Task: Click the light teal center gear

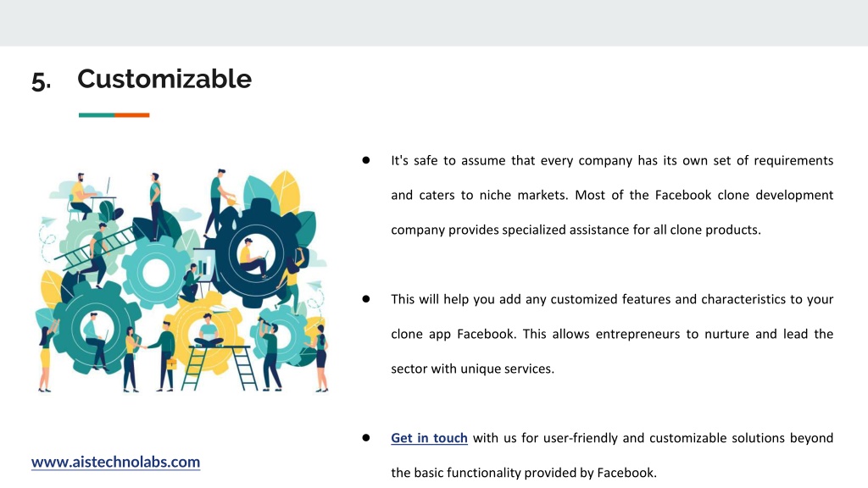Action: [156, 272]
